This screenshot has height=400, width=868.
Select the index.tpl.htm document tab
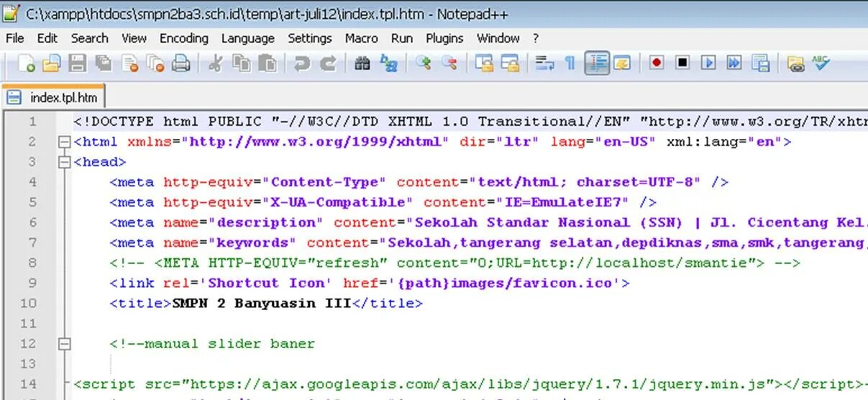(54, 97)
